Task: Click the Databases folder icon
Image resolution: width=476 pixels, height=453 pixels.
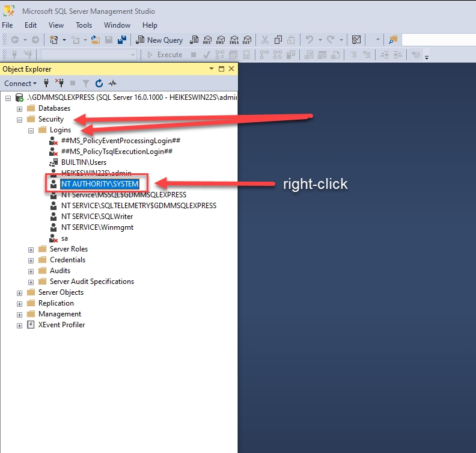Action: [x=31, y=108]
